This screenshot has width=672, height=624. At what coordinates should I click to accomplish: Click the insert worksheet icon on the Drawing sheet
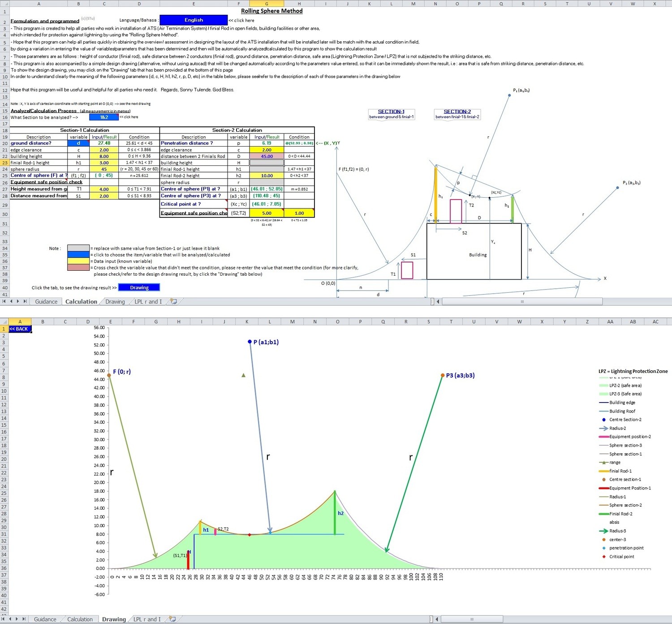tap(172, 619)
